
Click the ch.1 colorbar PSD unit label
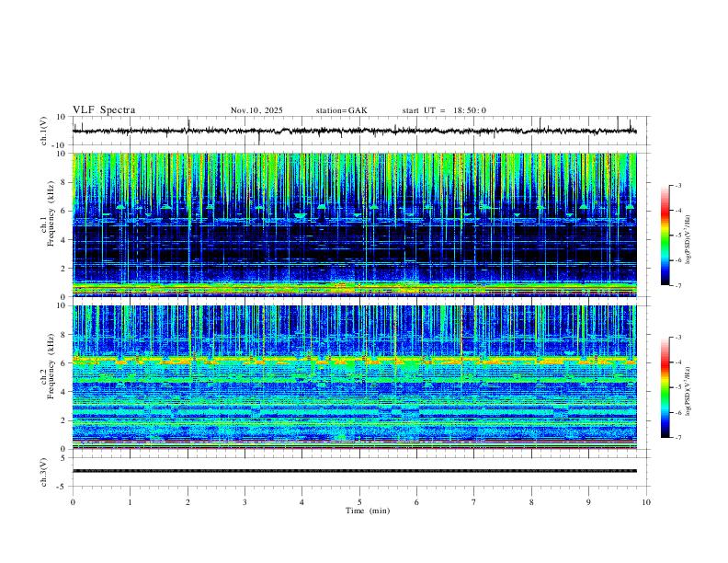[688, 240]
